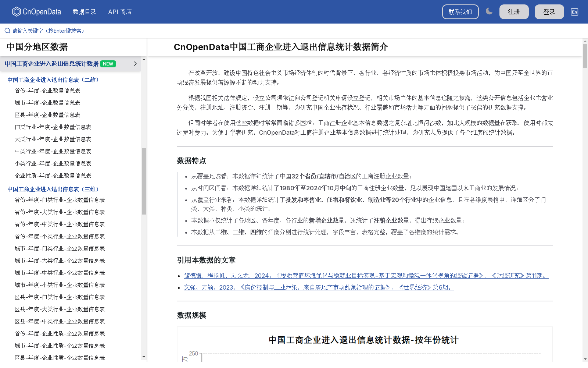588x368 pixels.
Task: Select 中国工商企业进入退出信息统计数据 sidebar heading
Action: pos(51,64)
